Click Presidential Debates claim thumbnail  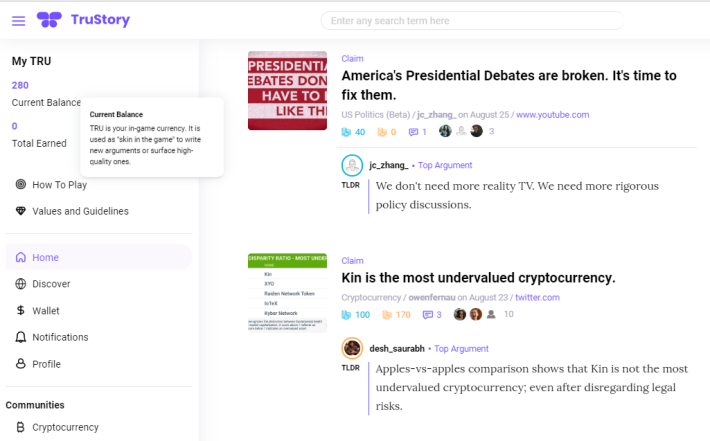point(287,91)
